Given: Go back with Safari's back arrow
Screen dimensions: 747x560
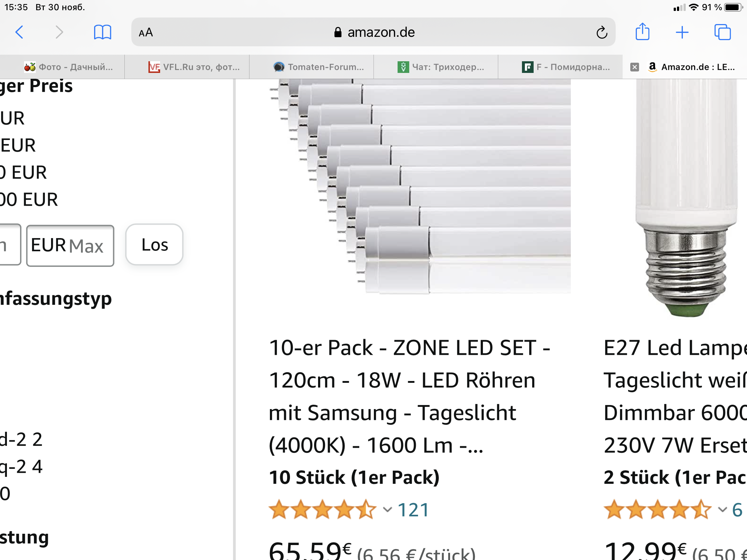Looking at the screenshot, I should tap(20, 32).
